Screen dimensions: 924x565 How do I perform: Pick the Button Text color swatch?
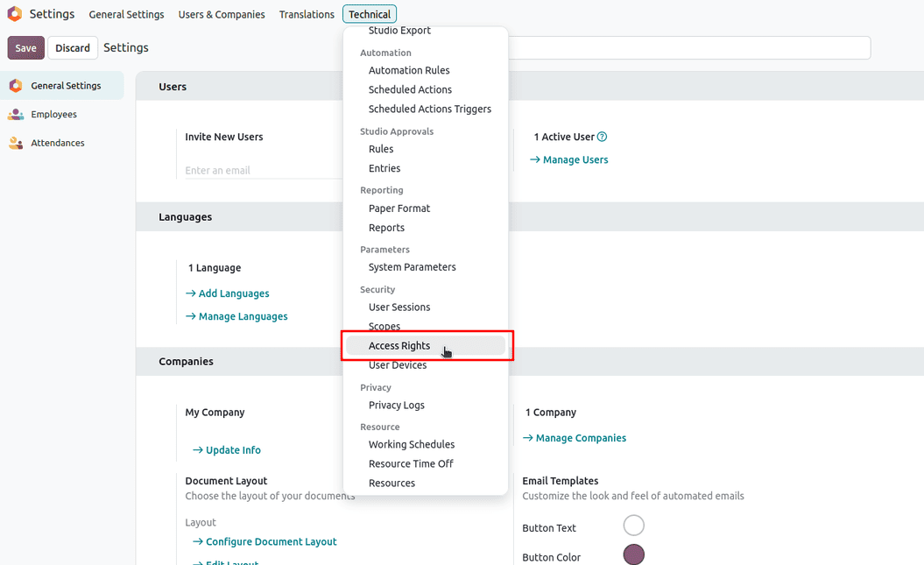(x=633, y=526)
